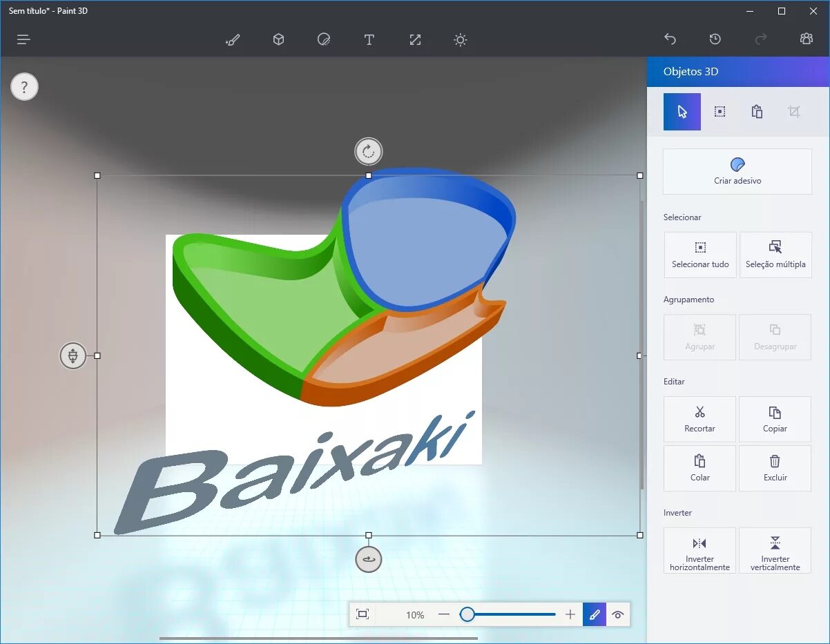Click the Recortar scissors button

tap(700, 419)
